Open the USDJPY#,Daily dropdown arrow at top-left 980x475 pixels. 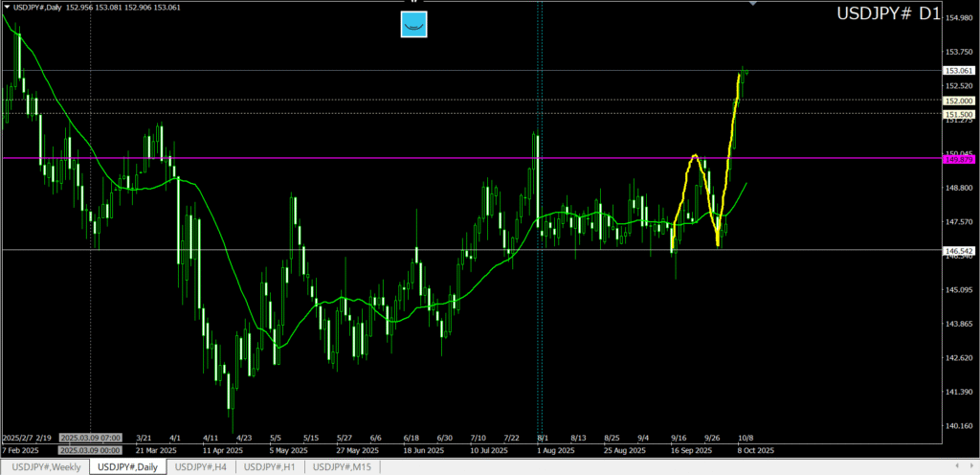pyautogui.click(x=7, y=8)
